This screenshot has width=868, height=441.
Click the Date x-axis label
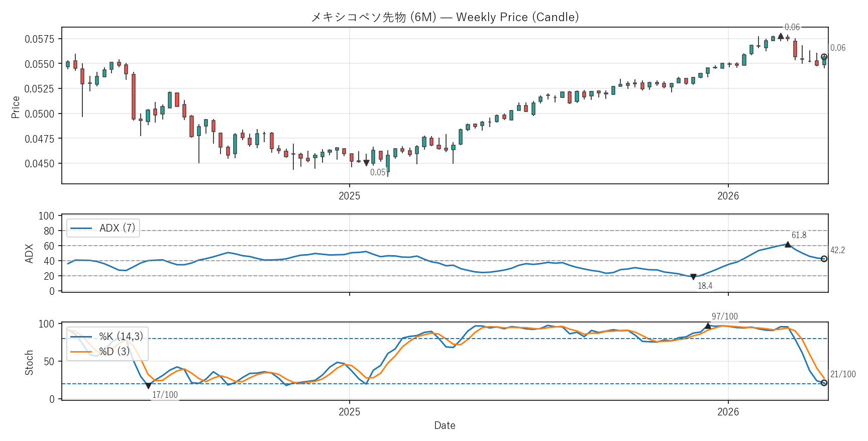(x=445, y=425)
